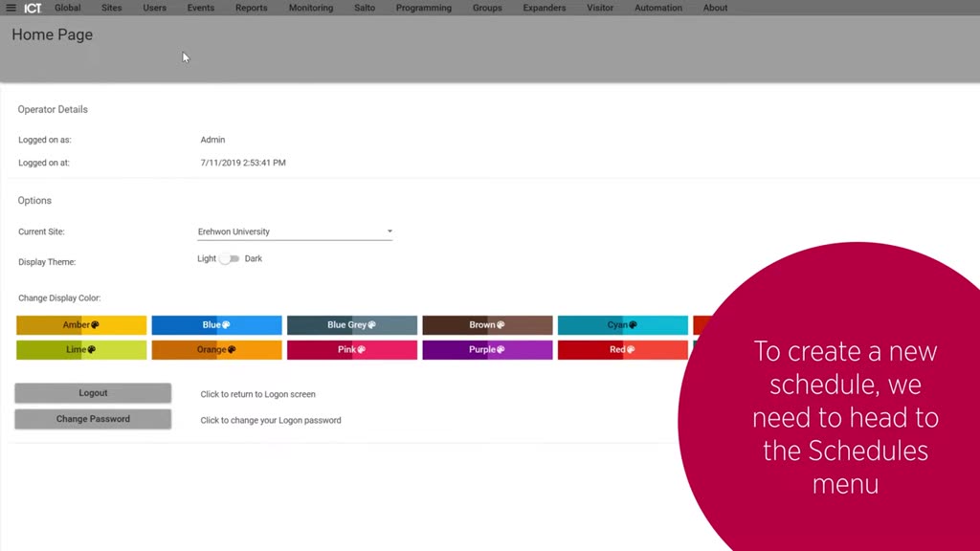Toggle the Light/Dark display theme switch
This screenshot has height=551, width=980.
click(230, 258)
